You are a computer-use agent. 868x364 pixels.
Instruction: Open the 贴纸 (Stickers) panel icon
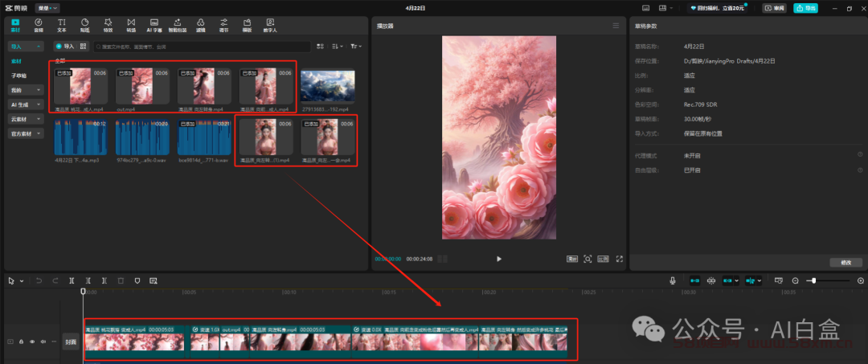[x=85, y=25]
